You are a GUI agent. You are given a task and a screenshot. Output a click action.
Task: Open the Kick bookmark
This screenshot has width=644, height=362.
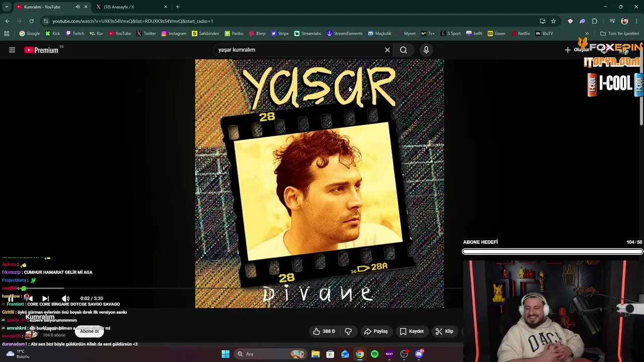click(x=53, y=34)
